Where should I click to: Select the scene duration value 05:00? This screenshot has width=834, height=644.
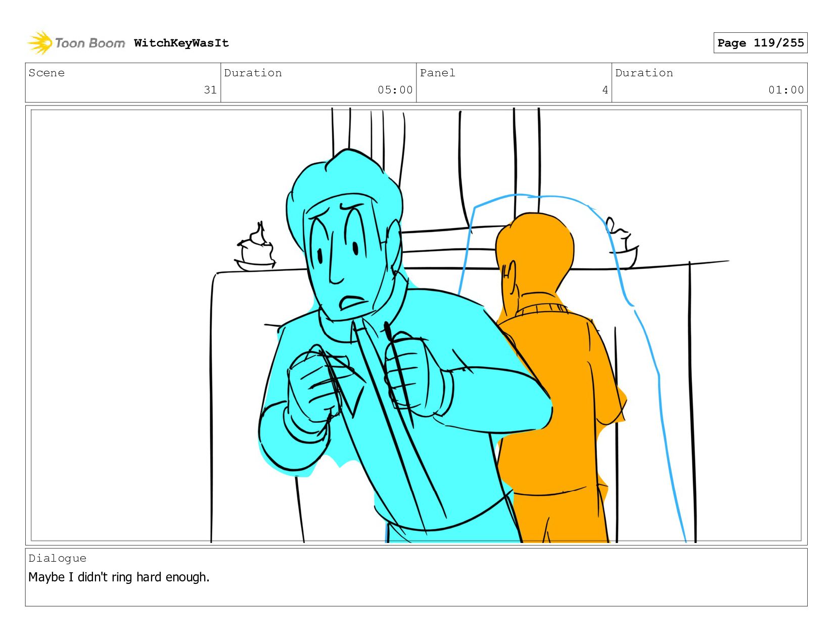click(x=395, y=90)
